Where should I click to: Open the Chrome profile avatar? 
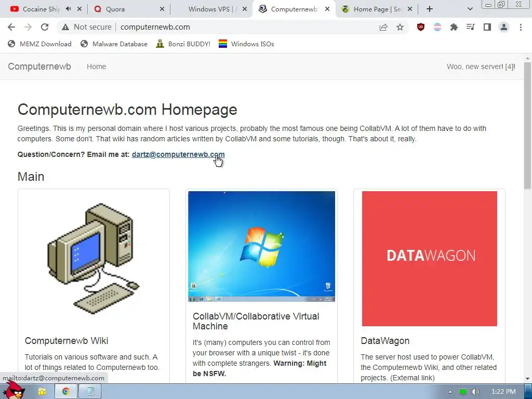(x=504, y=27)
